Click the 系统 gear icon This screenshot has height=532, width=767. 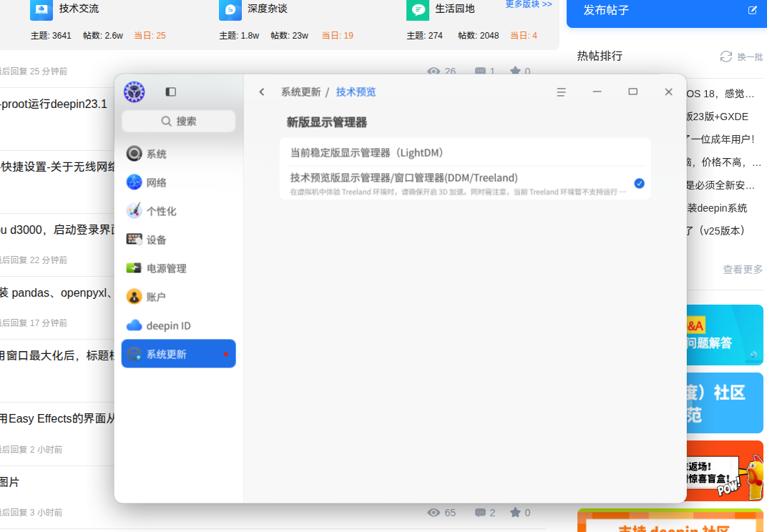pos(134,154)
